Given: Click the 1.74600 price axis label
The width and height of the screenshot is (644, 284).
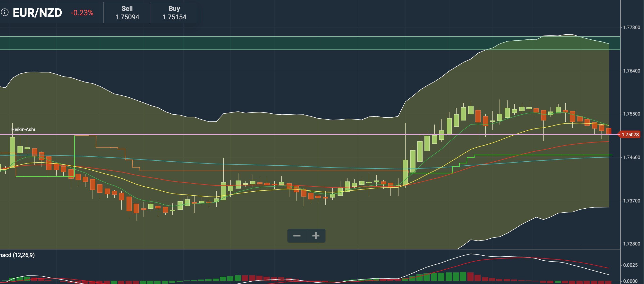Looking at the screenshot, I should 631,157.
